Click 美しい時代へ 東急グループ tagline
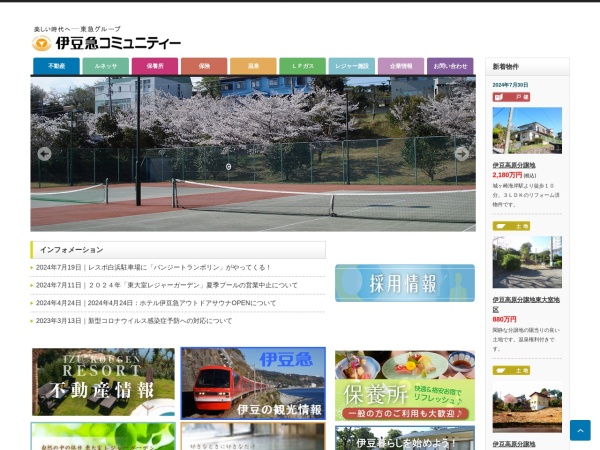 [77, 29]
